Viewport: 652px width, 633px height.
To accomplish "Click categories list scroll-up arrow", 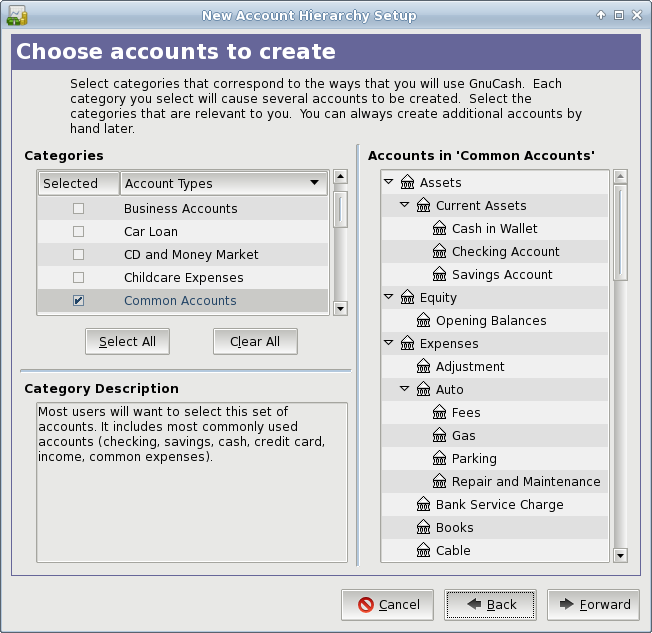I will [341, 177].
